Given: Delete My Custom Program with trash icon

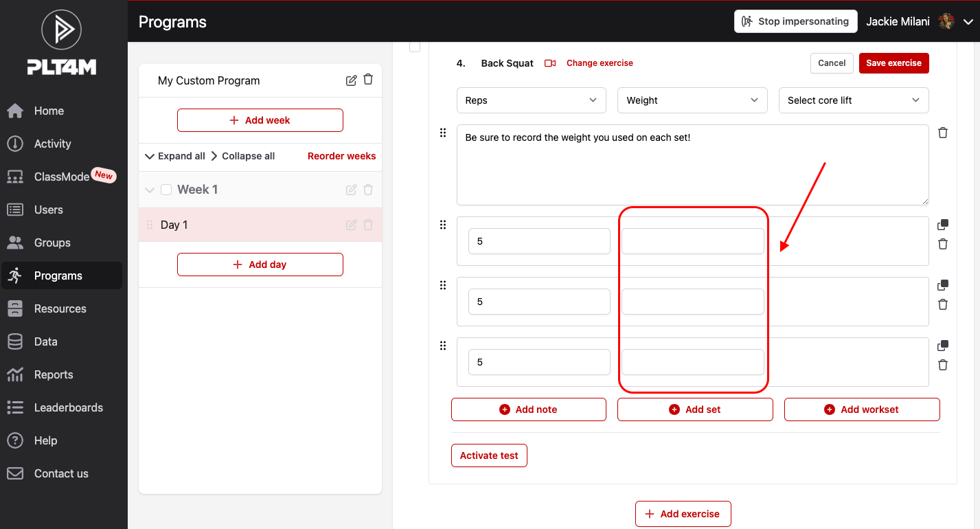Looking at the screenshot, I should pos(368,80).
